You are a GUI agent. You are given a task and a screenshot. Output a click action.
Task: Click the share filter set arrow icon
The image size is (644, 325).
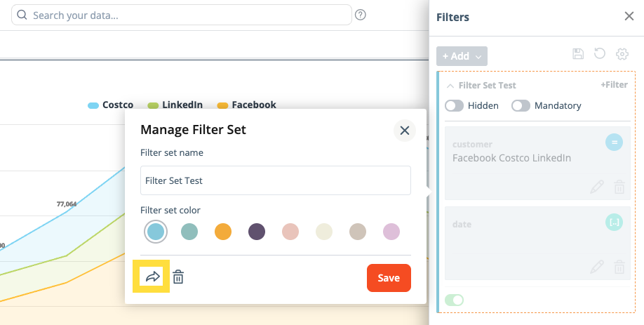point(152,277)
